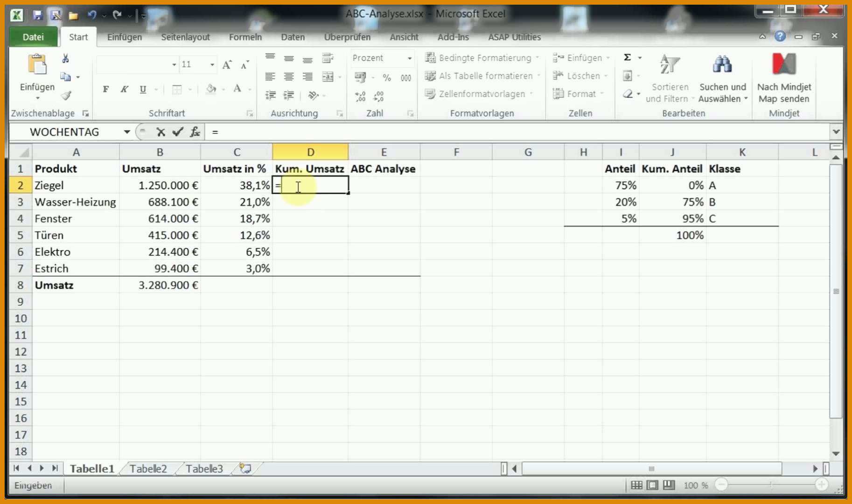The height and width of the screenshot is (504, 852).
Task: Switch to Einfügen ribbon tab
Action: pos(125,37)
